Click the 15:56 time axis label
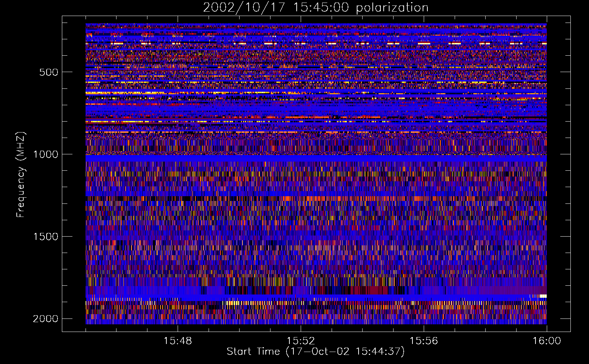Screen dimensions: 589x364 [424, 341]
